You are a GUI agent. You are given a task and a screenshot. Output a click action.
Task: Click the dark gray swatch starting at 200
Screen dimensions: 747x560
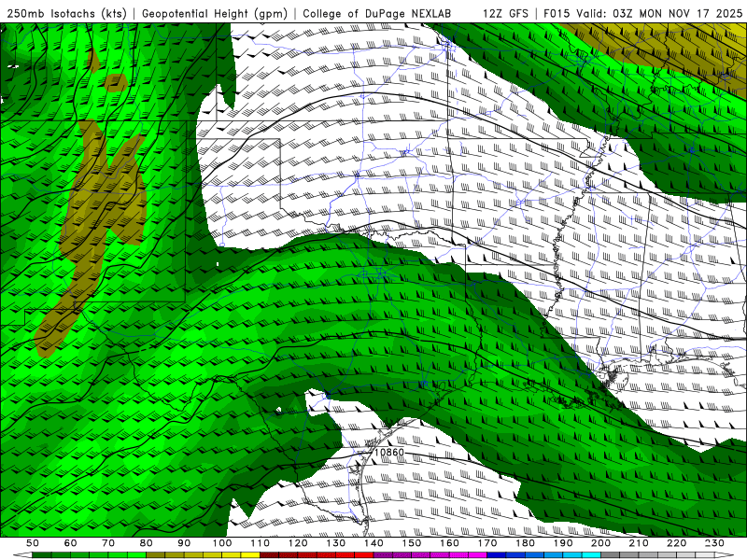(x=611, y=554)
